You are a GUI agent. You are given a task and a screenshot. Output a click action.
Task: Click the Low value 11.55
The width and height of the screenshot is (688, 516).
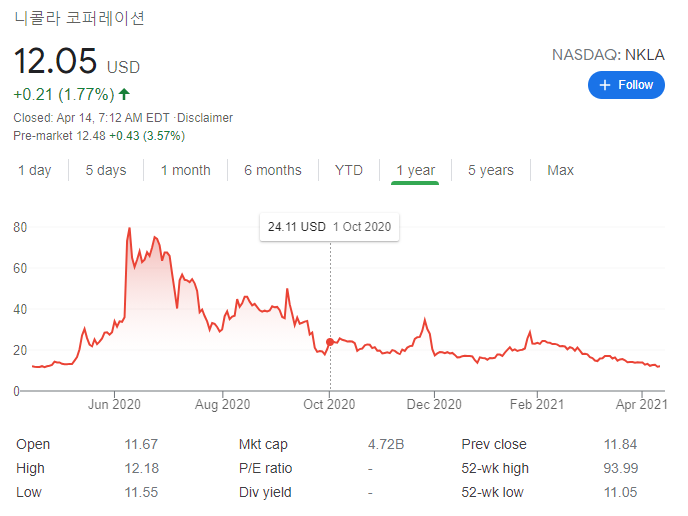[x=141, y=492]
